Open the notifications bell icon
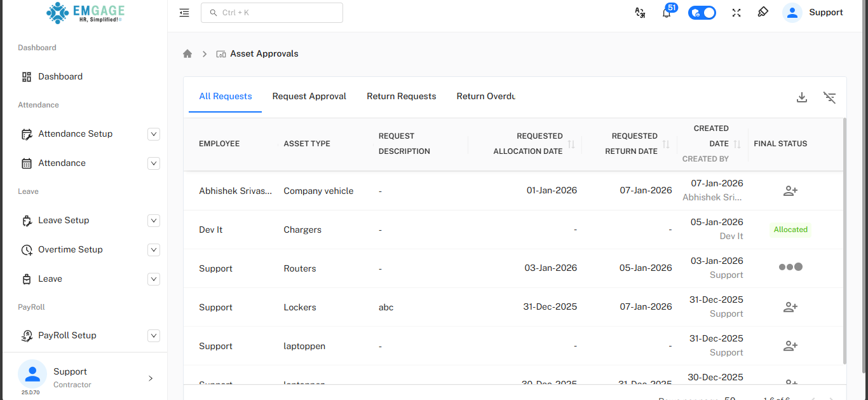Viewport: 868px width, 400px height. 667,13
